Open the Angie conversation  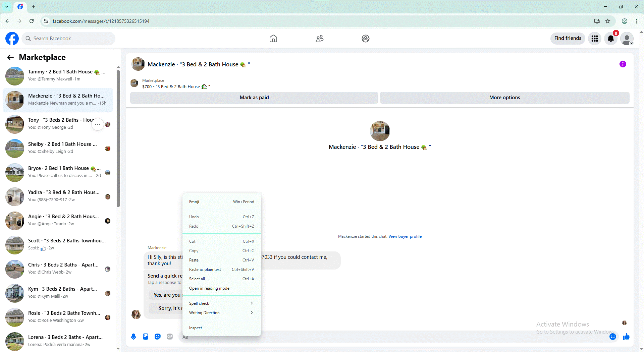[x=58, y=221]
